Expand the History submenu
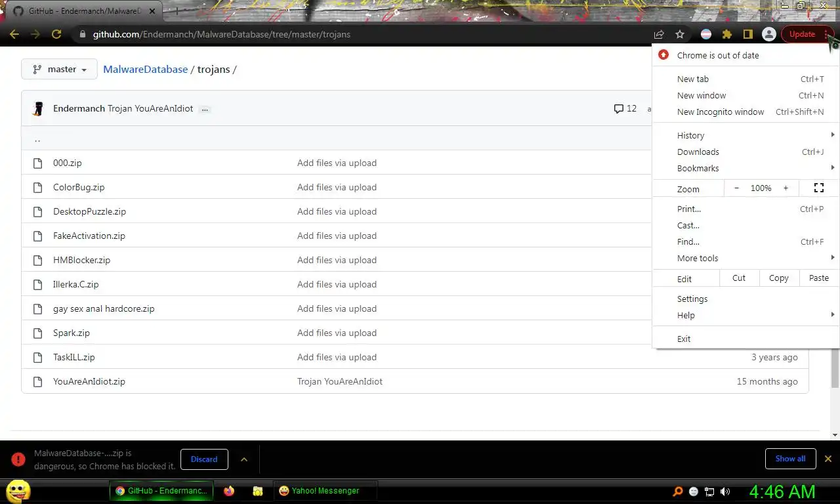 pos(745,135)
